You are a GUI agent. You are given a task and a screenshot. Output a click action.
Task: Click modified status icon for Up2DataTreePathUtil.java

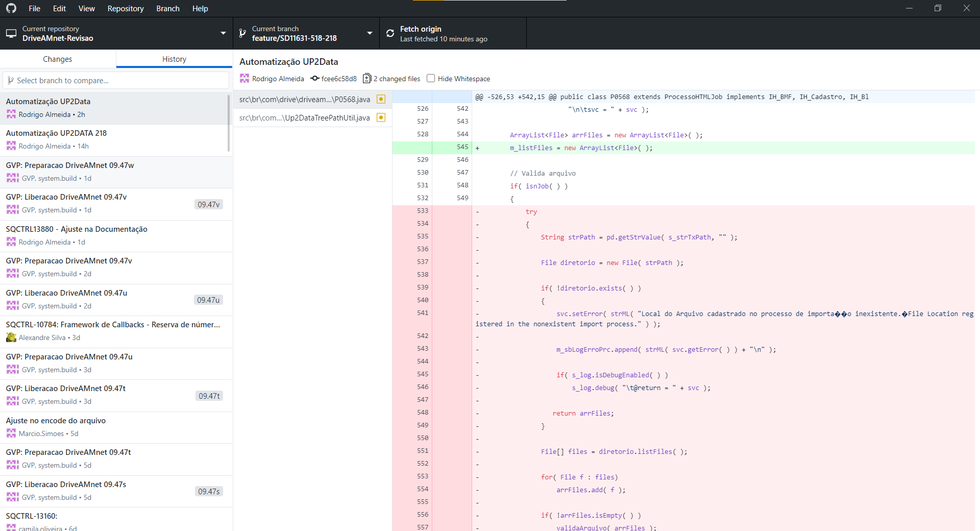pos(381,117)
